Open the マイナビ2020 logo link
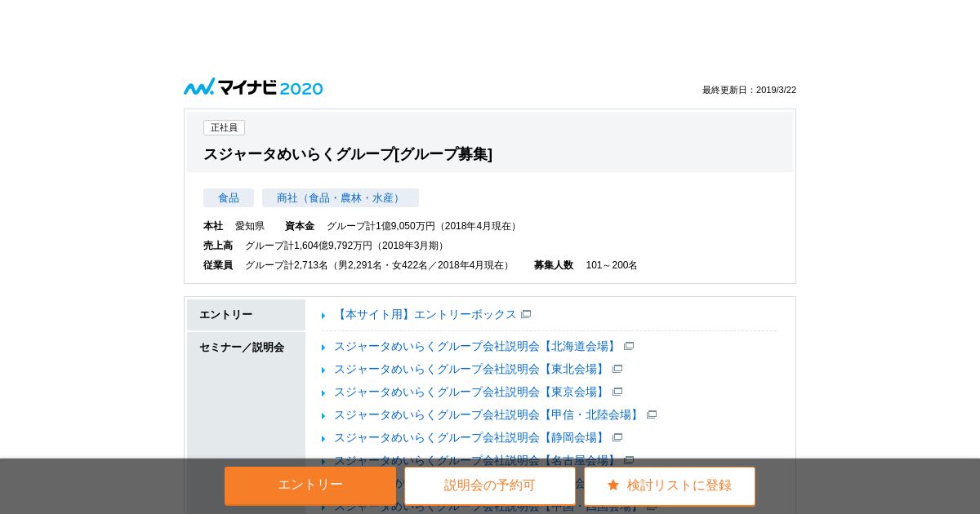The image size is (980, 514). pos(253,87)
